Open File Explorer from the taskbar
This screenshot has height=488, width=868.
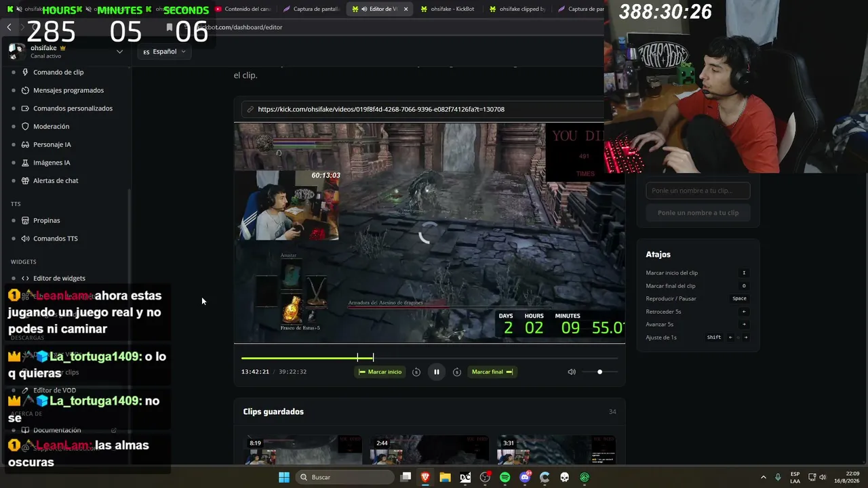[x=445, y=477]
